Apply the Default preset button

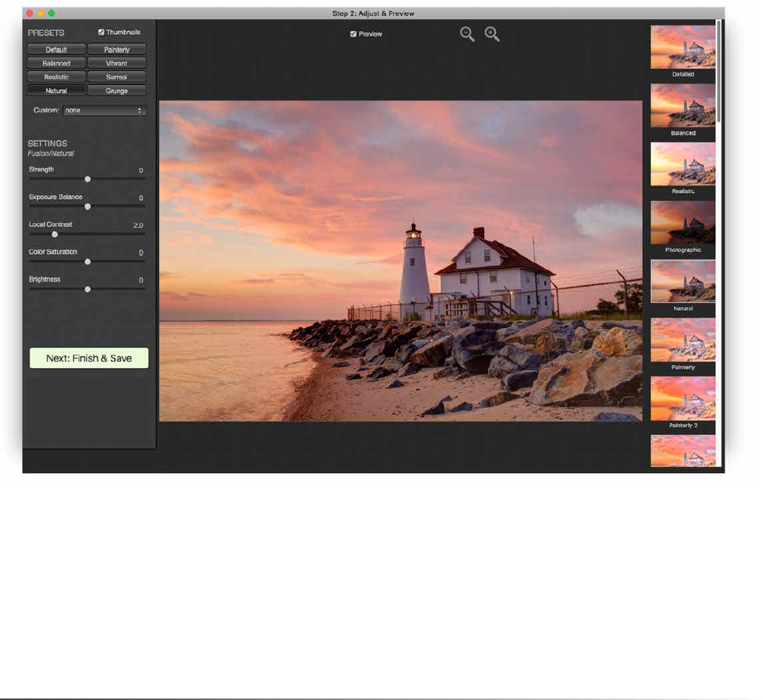pos(56,50)
